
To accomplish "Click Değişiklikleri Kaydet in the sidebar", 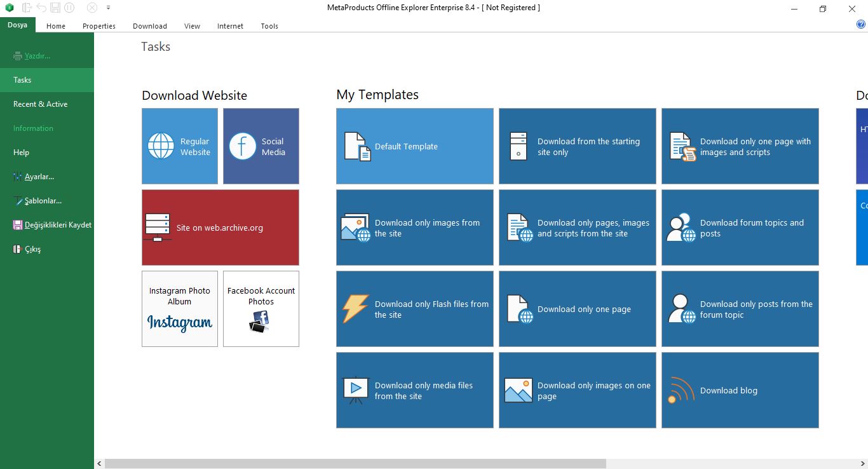I will [47, 225].
